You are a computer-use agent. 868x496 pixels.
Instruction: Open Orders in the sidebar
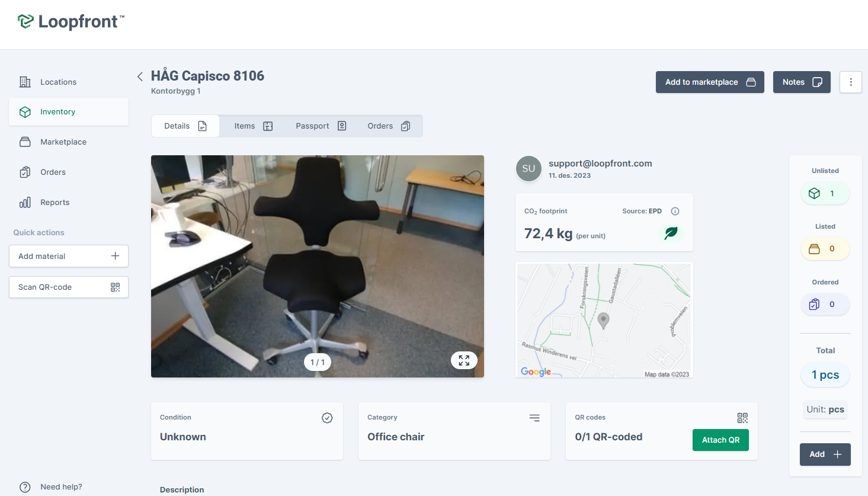coord(69,172)
